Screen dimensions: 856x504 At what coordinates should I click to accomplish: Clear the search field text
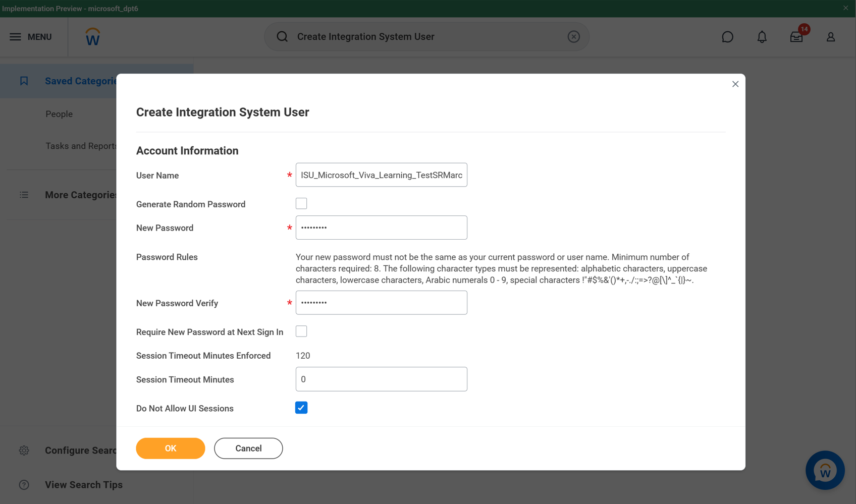(573, 36)
